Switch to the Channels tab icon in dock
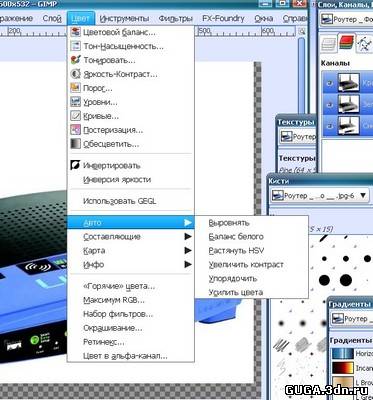This screenshot has width=373, height=400. point(346,43)
